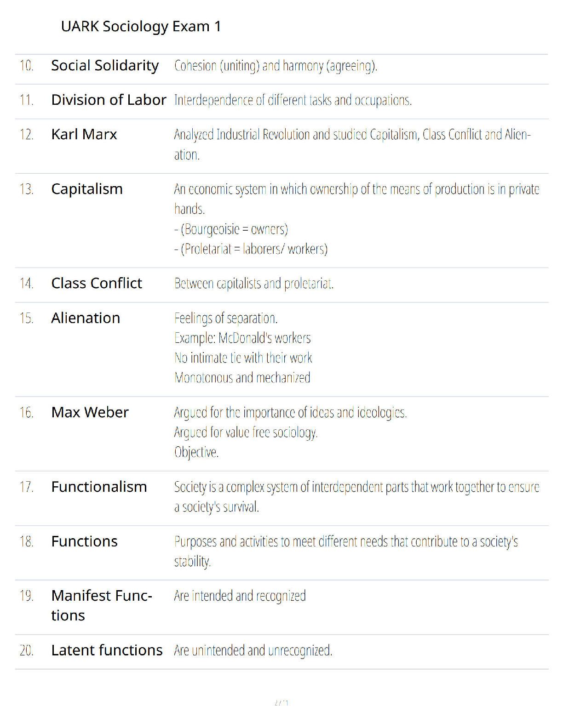
Task: Select the Functions term in row 18
Action: coord(84,541)
